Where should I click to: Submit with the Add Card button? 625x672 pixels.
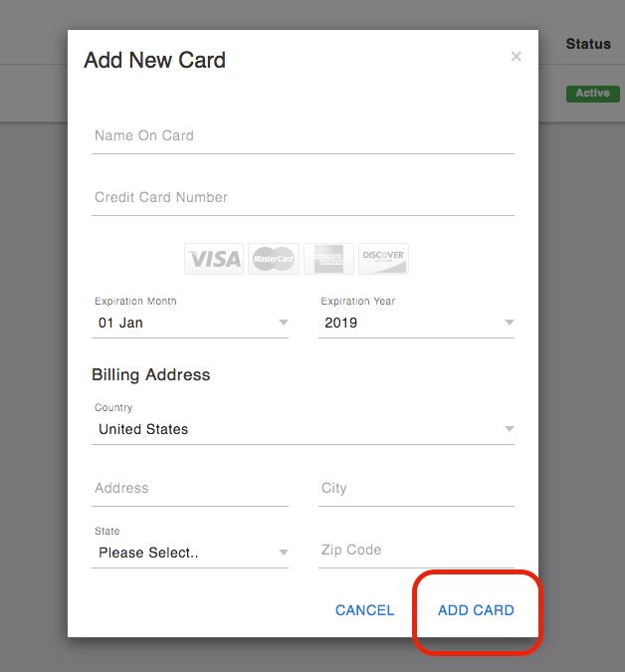[x=476, y=610]
